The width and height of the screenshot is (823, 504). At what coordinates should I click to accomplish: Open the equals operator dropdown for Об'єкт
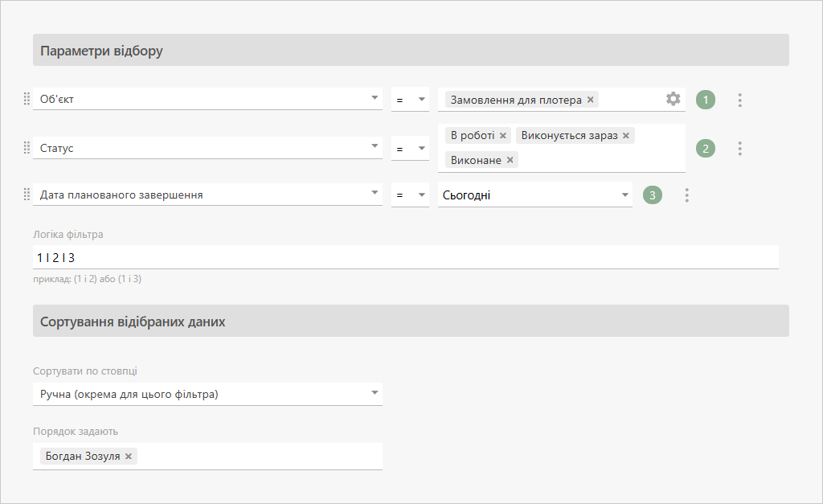(x=410, y=99)
